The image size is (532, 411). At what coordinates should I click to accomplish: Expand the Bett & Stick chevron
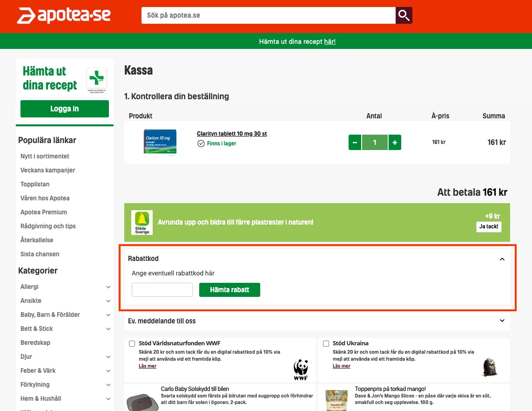point(108,329)
